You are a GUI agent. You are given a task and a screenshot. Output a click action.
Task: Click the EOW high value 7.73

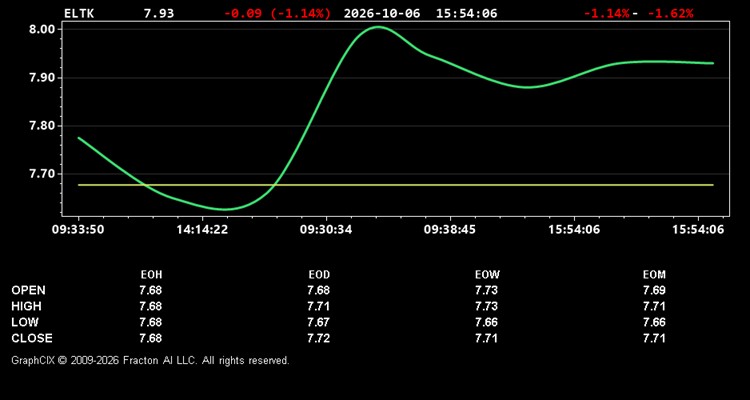click(486, 306)
